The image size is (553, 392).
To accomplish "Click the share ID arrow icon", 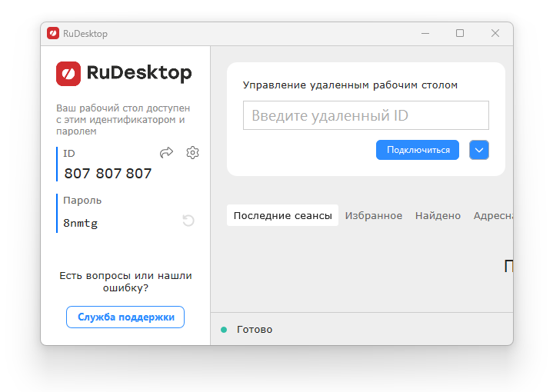I will coord(166,153).
